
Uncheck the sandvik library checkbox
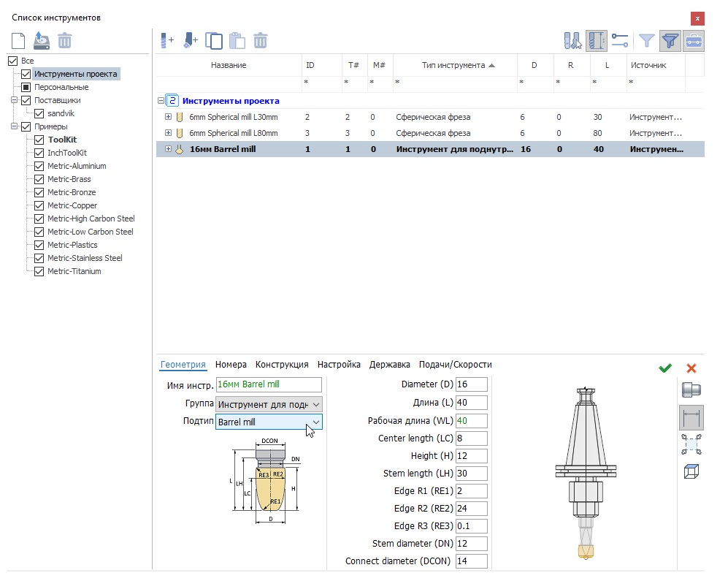pyautogui.click(x=39, y=113)
